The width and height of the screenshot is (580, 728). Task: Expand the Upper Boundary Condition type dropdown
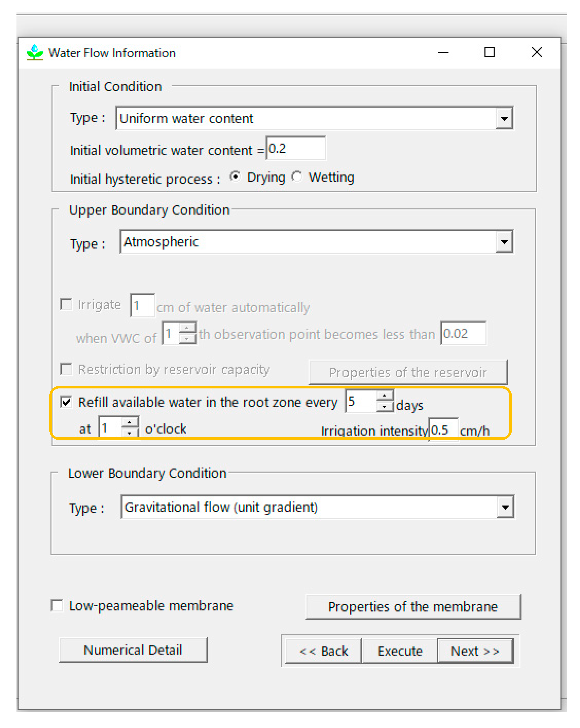pos(504,242)
